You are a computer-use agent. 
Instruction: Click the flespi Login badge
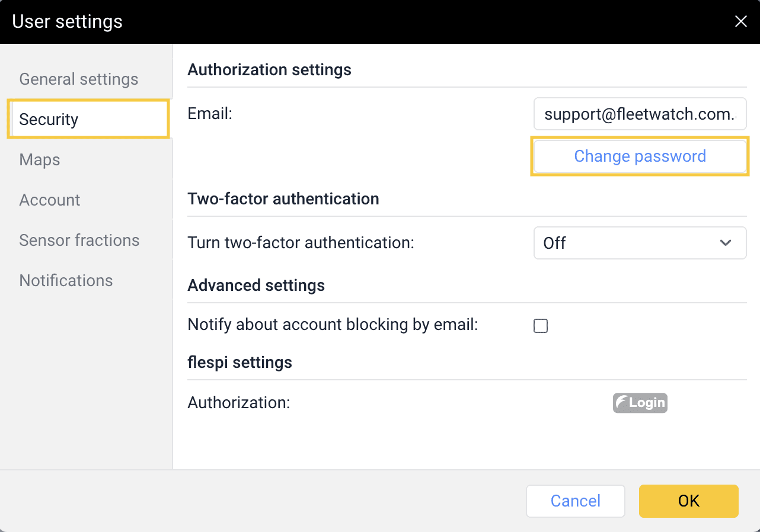(x=640, y=403)
